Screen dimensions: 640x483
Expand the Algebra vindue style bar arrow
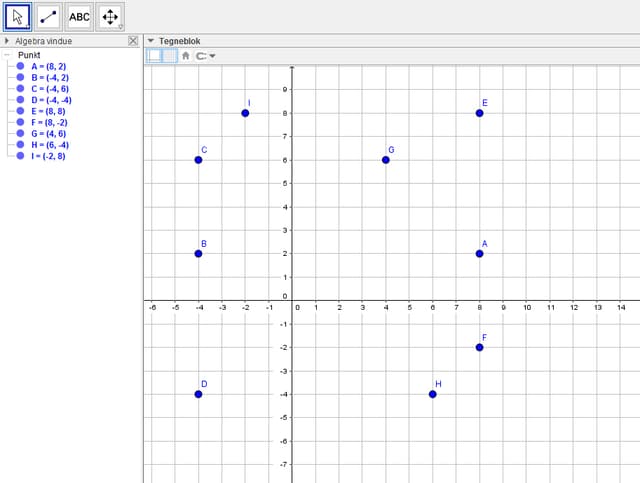(7, 41)
